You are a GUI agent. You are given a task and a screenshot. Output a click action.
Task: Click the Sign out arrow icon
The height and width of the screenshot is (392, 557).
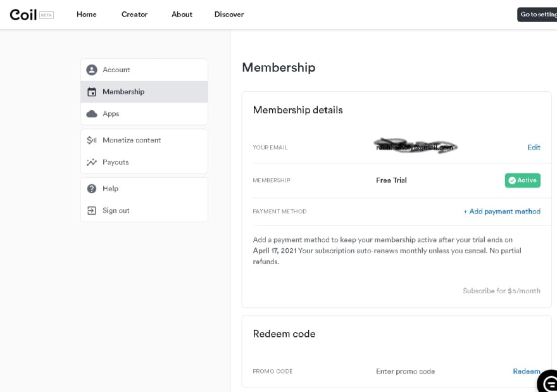pyautogui.click(x=92, y=210)
